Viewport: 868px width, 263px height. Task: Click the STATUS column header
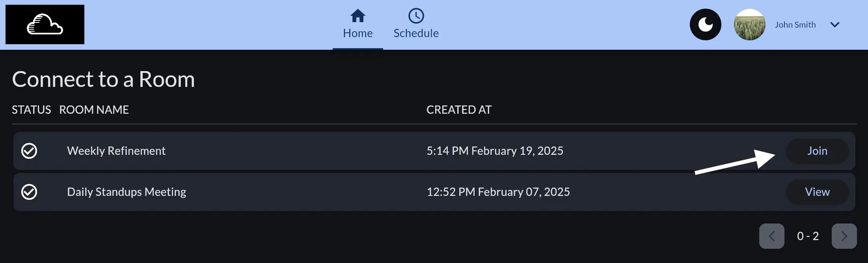click(x=32, y=110)
